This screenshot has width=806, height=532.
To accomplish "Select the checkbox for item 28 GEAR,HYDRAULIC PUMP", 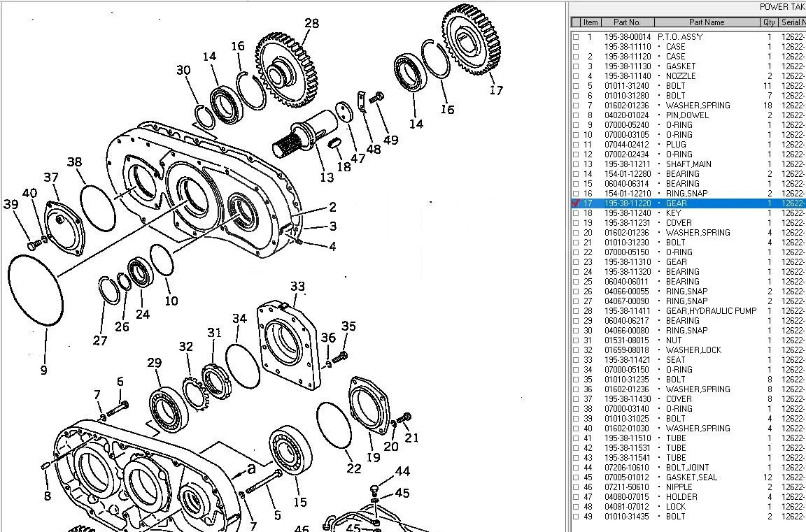I will coord(576,311).
